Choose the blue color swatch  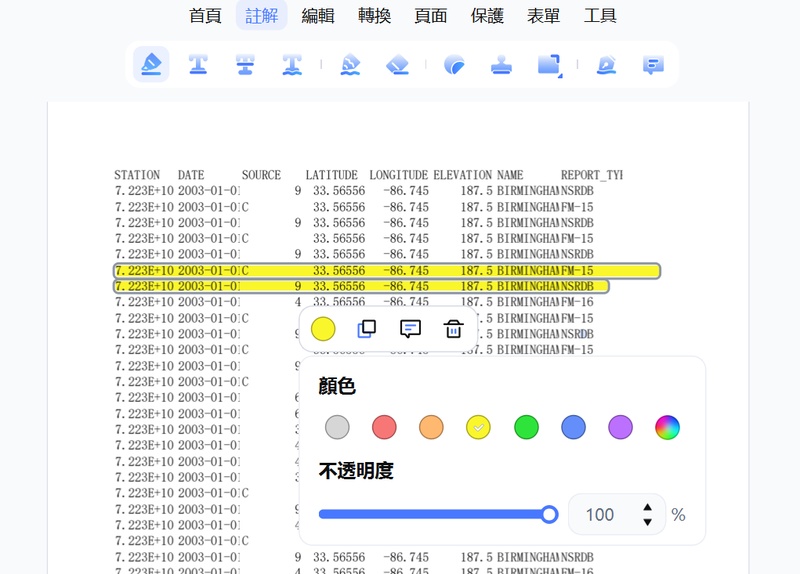(x=573, y=427)
